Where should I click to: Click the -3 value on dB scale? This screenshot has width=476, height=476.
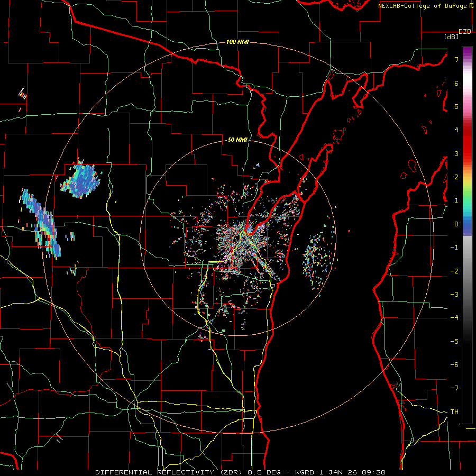(x=454, y=295)
